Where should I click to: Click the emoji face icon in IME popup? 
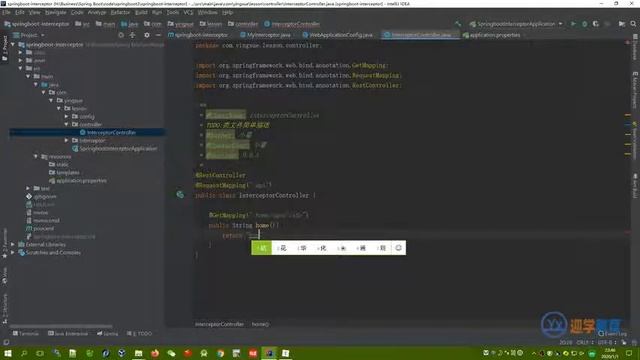[398, 248]
